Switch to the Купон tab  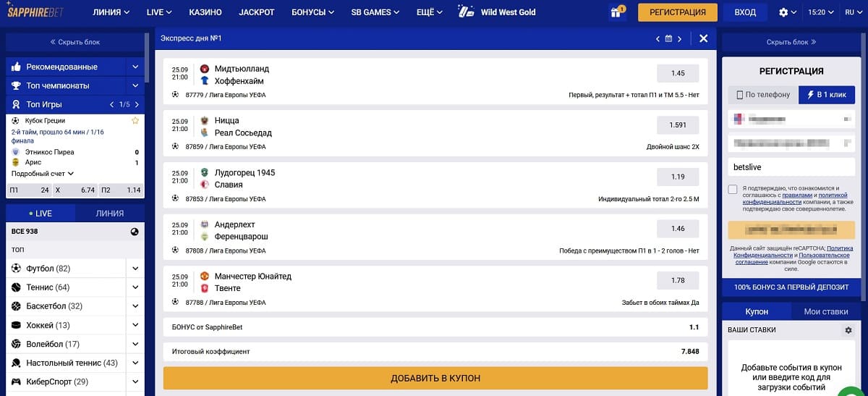pos(757,311)
